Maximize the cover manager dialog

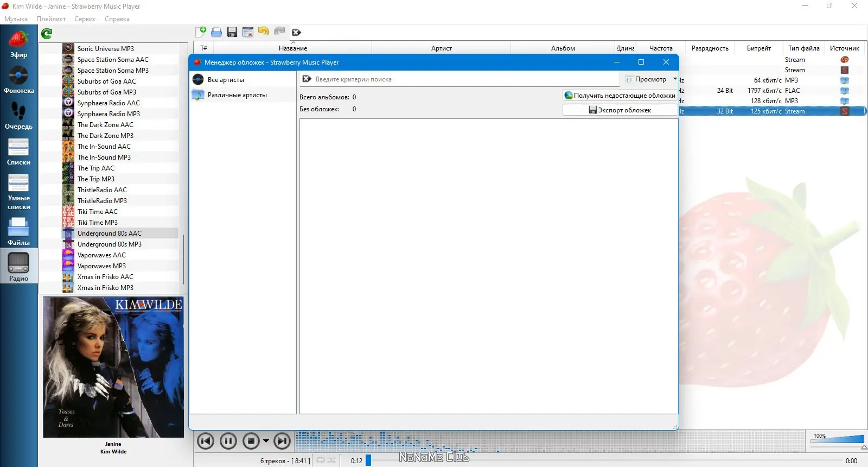coord(641,62)
